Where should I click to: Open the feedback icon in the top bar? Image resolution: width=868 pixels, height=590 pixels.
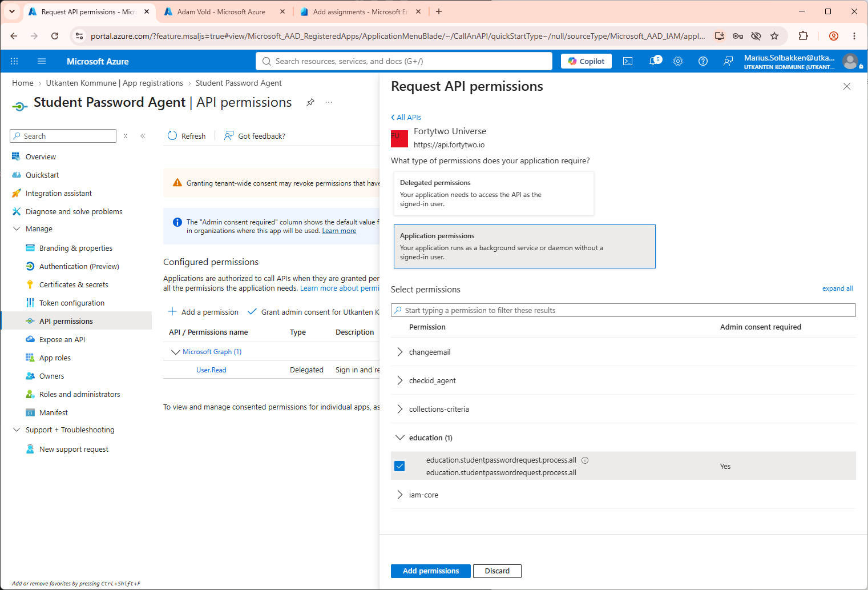pyautogui.click(x=728, y=61)
